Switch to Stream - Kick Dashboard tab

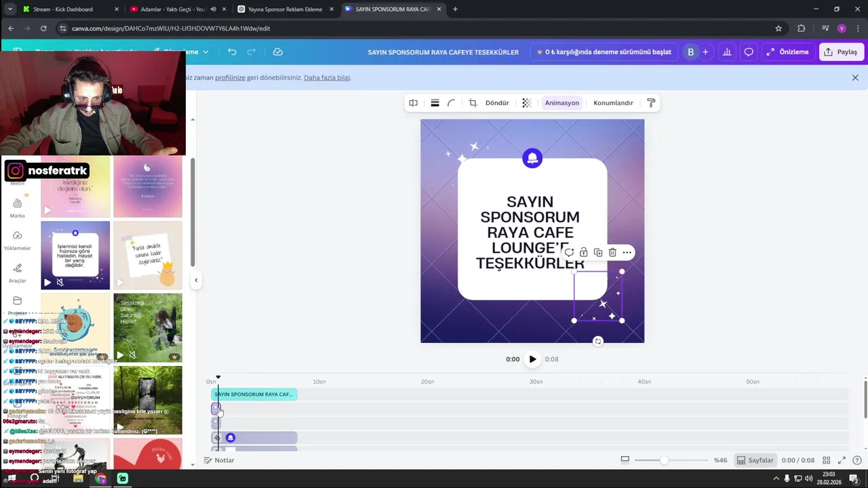[71, 9]
